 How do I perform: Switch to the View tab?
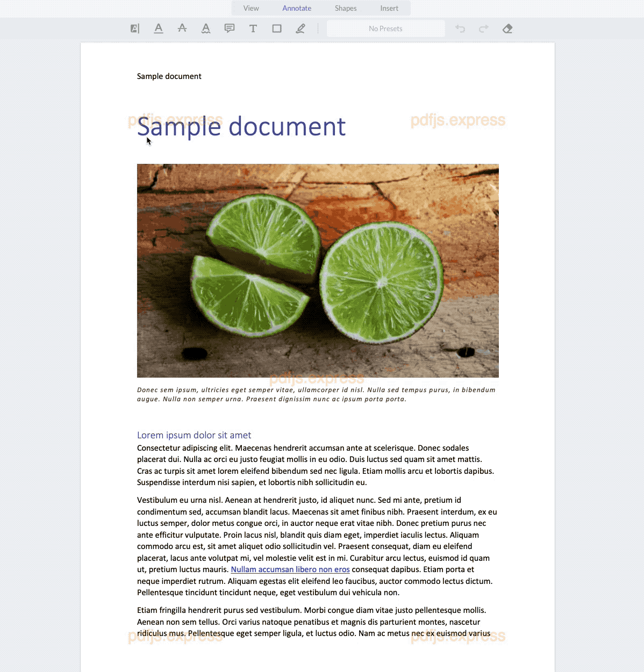[251, 8]
